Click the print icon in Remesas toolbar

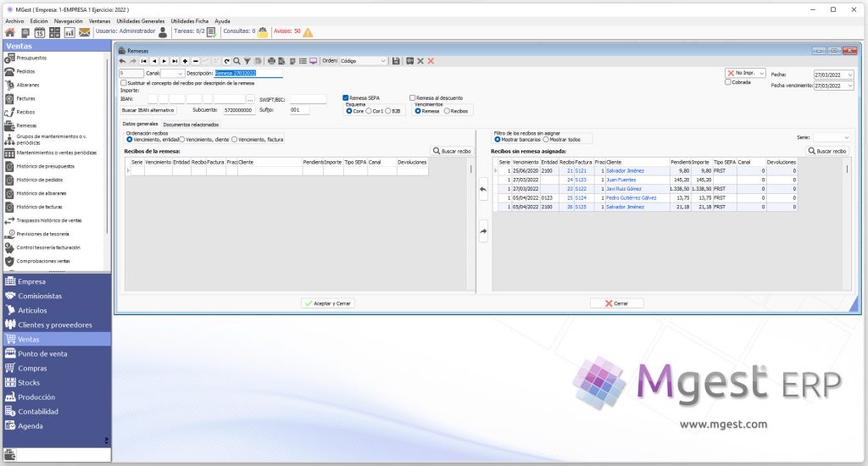coord(271,61)
